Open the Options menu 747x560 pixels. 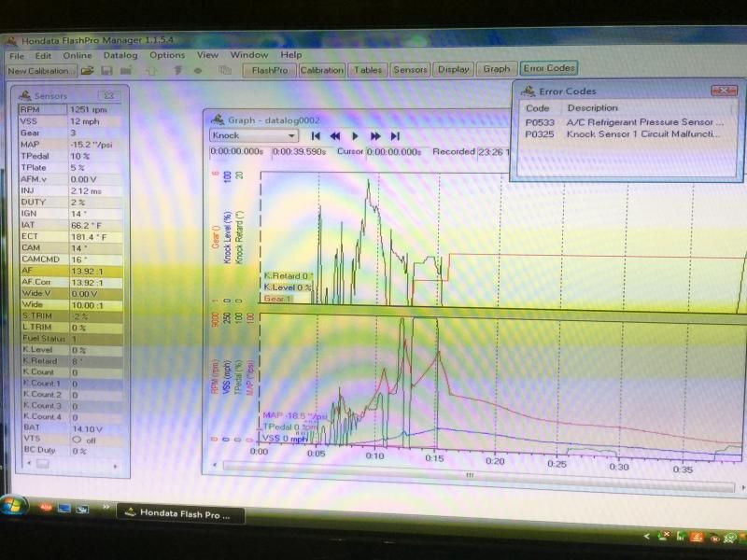pos(167,55)
